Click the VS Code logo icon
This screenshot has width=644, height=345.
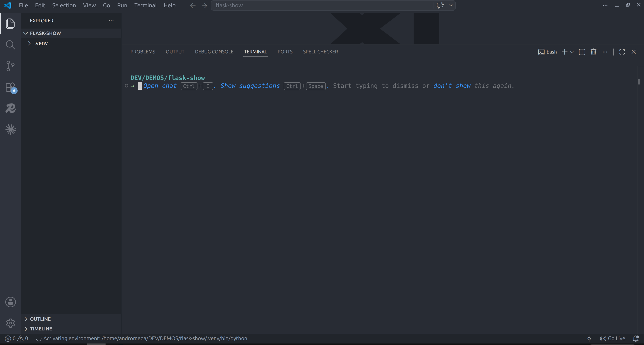click(x=8, y=5)
